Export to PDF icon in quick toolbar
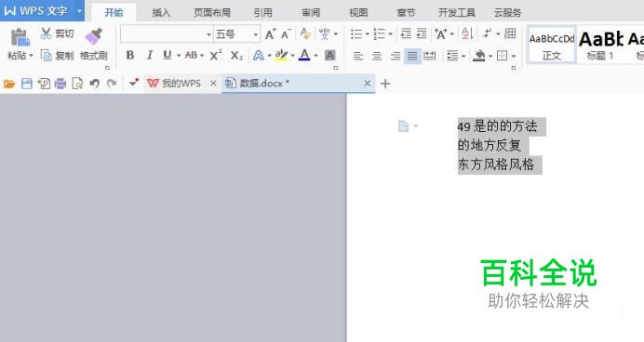644x342 pixels. [x=44, y=84]
